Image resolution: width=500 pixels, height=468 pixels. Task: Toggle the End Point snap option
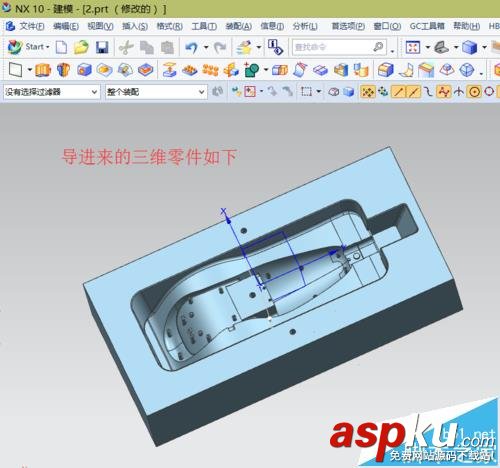tap(398, 92)
